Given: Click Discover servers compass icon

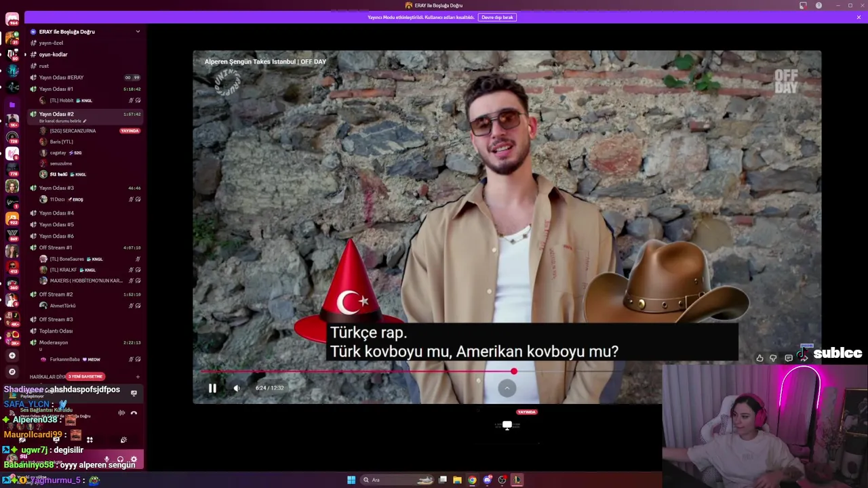Looking at the screenshot, I should [x=12, y=371].
